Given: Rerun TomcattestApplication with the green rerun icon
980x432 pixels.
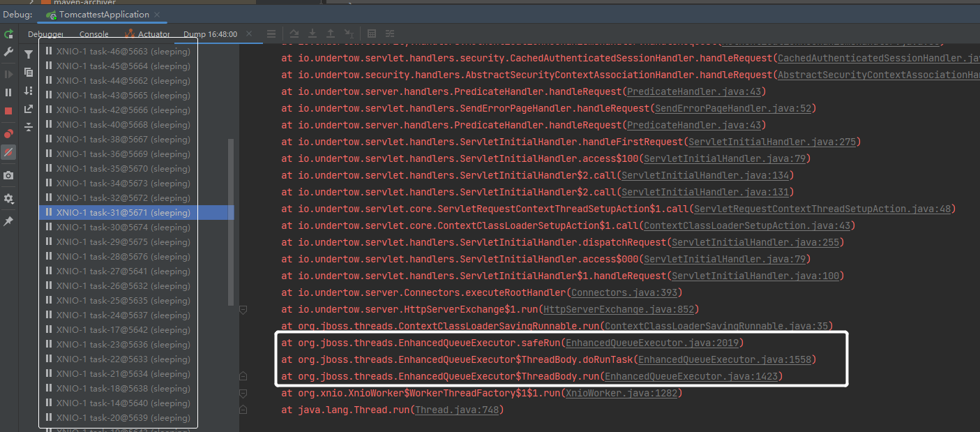Looking at the screenshot, I should point(8,34).
